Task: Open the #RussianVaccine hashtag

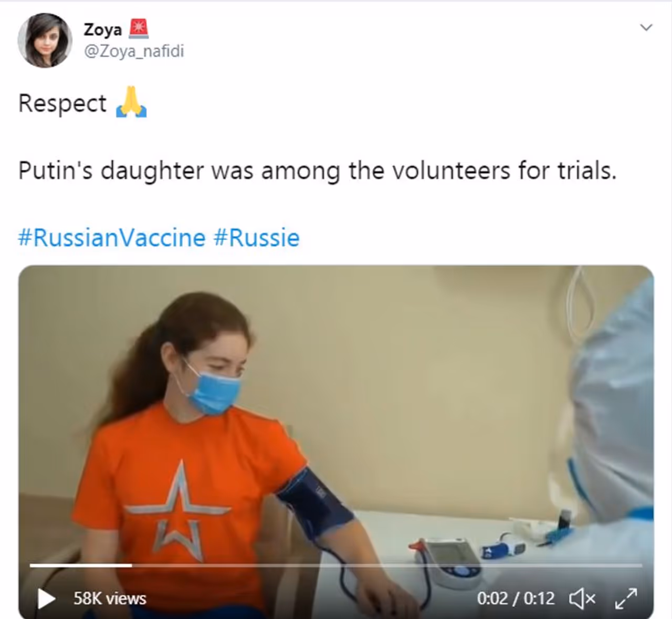Action: click(x=111, y=238)
